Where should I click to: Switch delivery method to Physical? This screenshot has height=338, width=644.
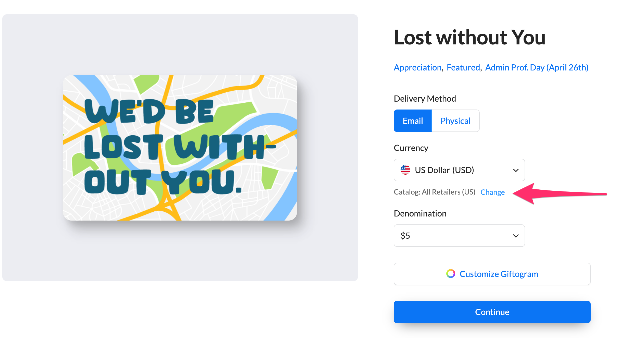click(x=455, y=121)
